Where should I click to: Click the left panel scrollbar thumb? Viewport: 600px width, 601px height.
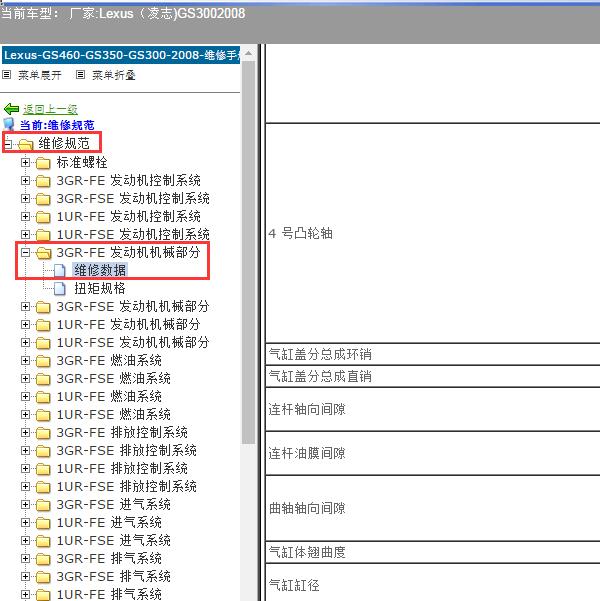(248, 252)
